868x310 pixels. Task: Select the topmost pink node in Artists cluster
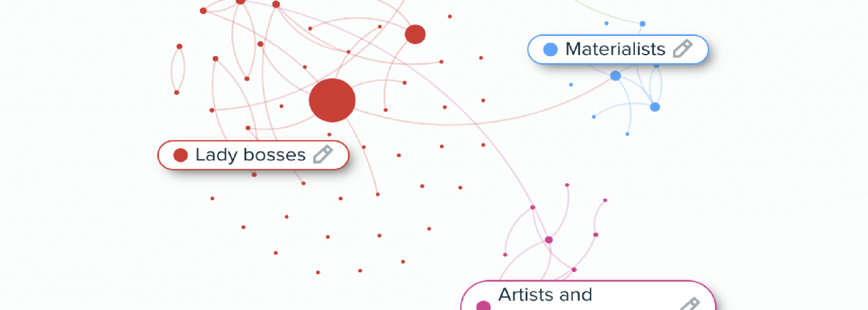[567, 185]
